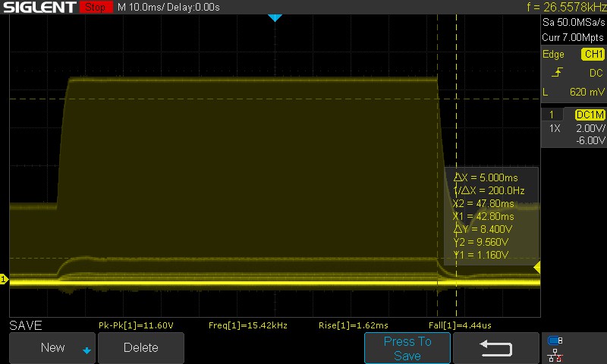Click the yellow trigger level arrow

pyautogui.click(x=537, y=267)
